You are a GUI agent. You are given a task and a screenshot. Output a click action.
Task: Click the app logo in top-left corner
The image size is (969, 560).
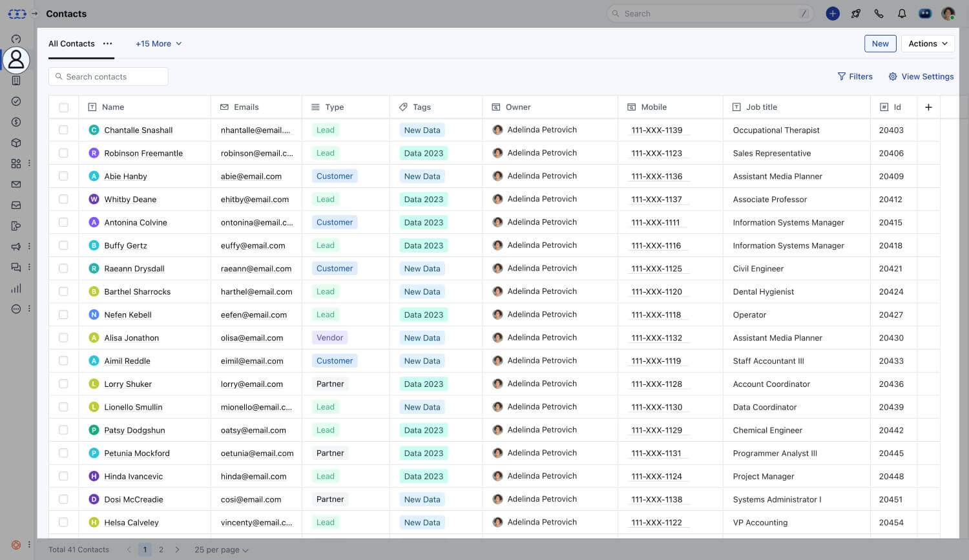click(x=17, y=14)
